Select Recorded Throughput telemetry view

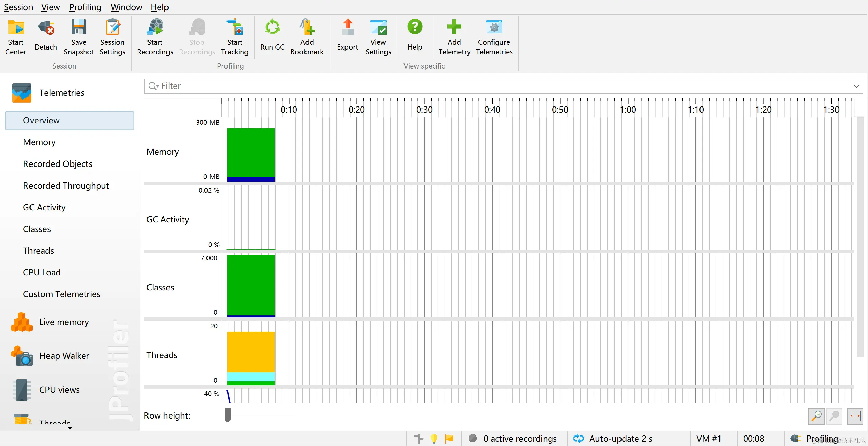pos(66,186)
